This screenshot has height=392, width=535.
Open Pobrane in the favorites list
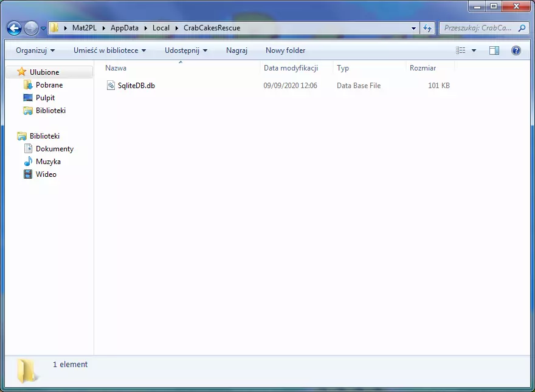coord(49,85)
